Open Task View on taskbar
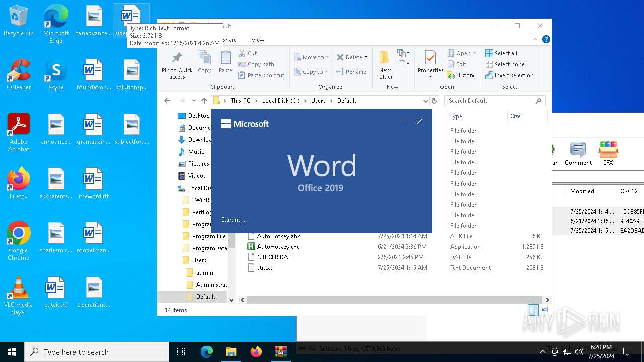Screen dimensions: 644x362 tap(181, 352)
